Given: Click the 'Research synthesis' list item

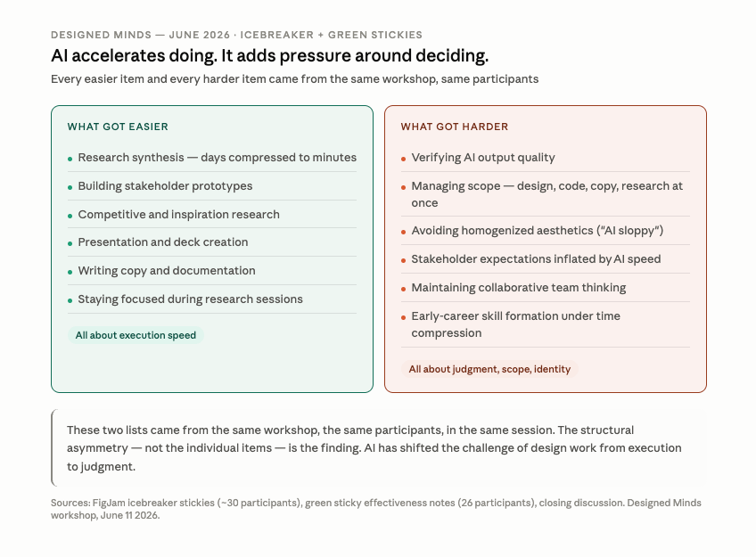Looking at the screenshot, I should (212, 158).
